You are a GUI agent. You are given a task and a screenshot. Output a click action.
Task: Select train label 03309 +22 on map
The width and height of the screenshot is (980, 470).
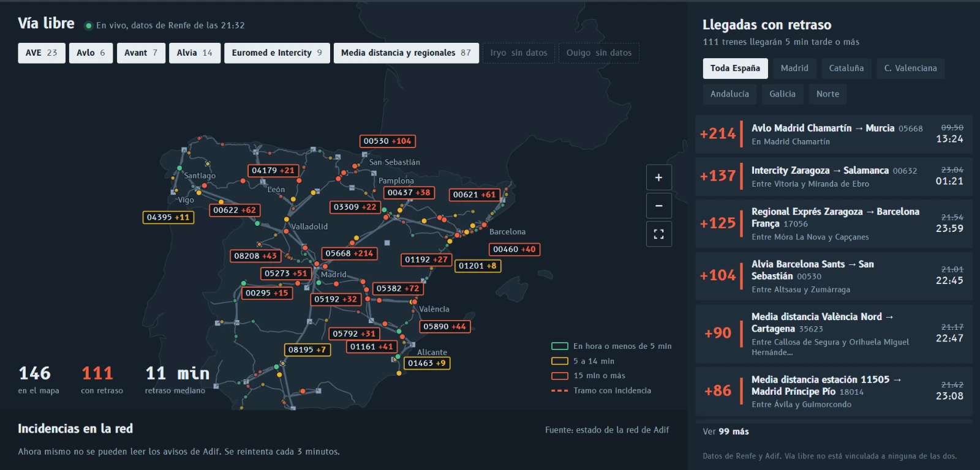coord(355,207)
